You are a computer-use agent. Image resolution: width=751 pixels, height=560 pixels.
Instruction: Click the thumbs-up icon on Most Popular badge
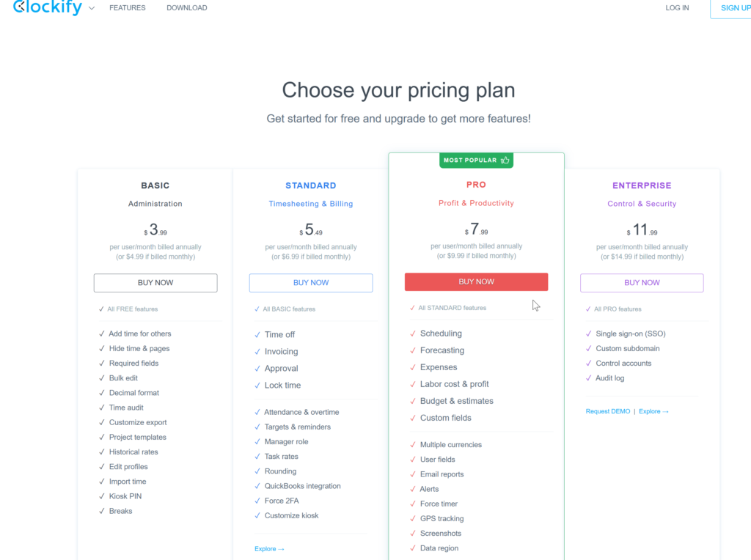tap(505, 160)
